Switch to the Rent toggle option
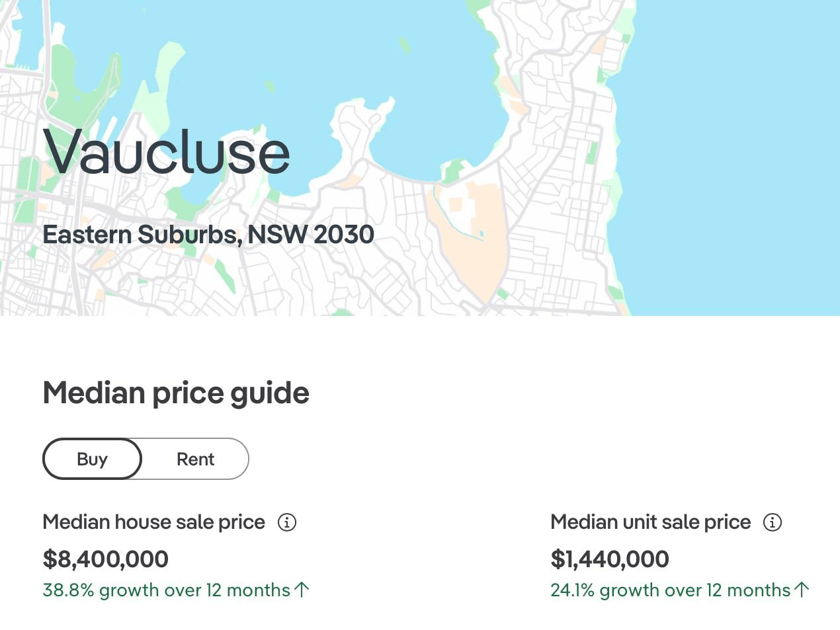The image size is (840, 630). [195, 459]
